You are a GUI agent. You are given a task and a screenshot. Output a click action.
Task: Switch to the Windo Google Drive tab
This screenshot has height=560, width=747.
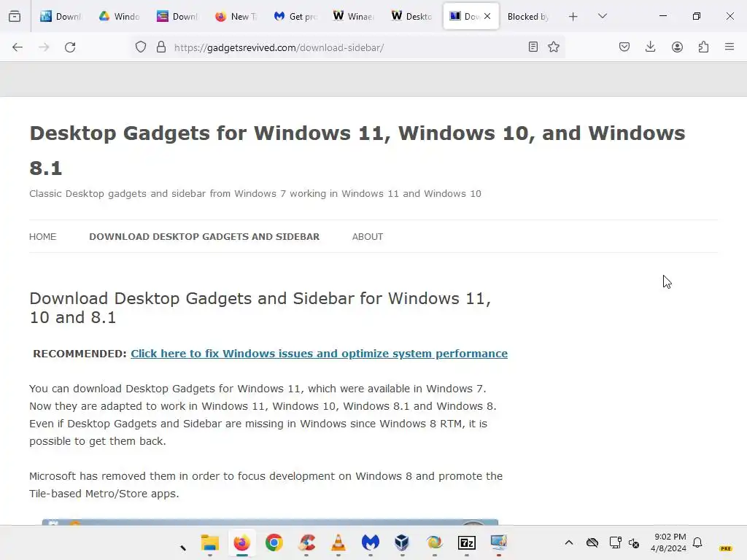[119, 16]
